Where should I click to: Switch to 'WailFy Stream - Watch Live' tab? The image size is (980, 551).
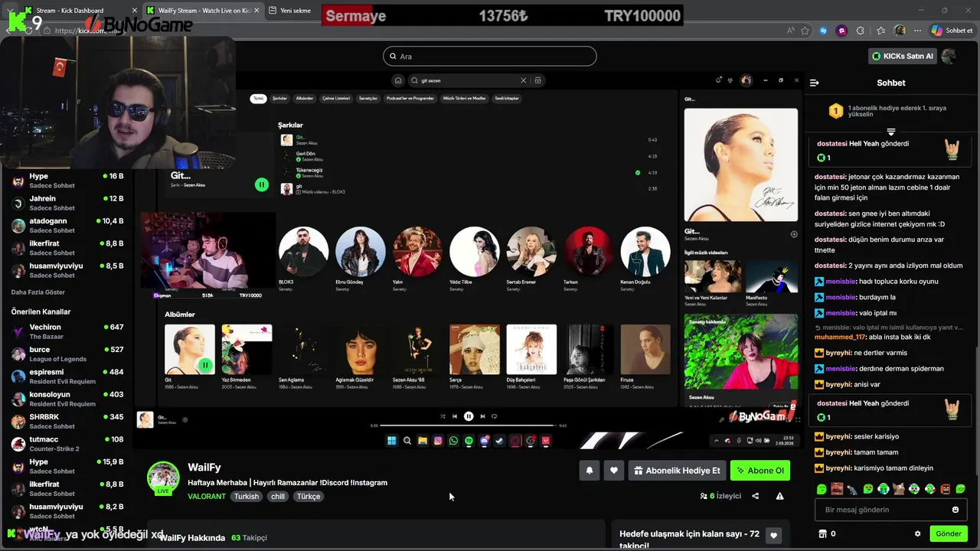click(x=203, y=11)
